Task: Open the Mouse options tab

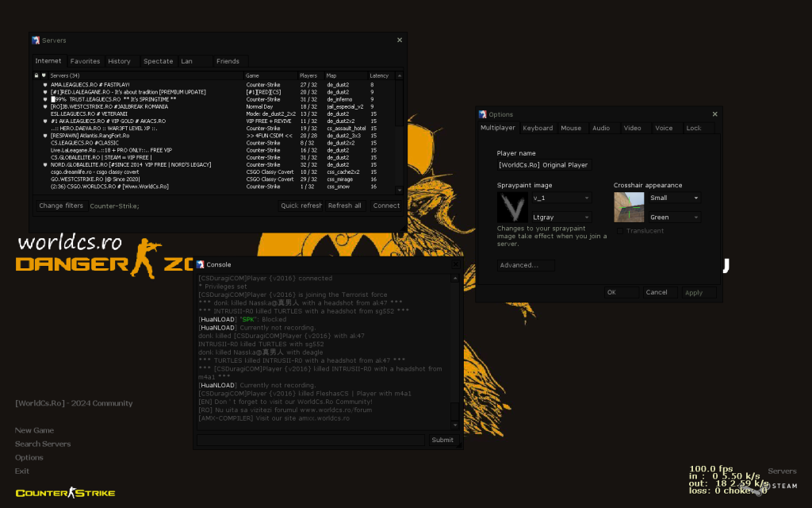Action: [x=572, y=128]
